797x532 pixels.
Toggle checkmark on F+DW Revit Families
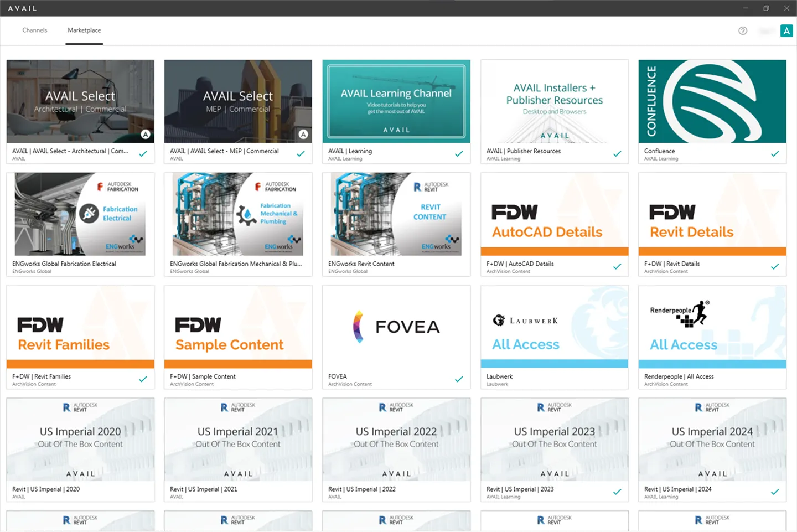click(x=143, y=379)
